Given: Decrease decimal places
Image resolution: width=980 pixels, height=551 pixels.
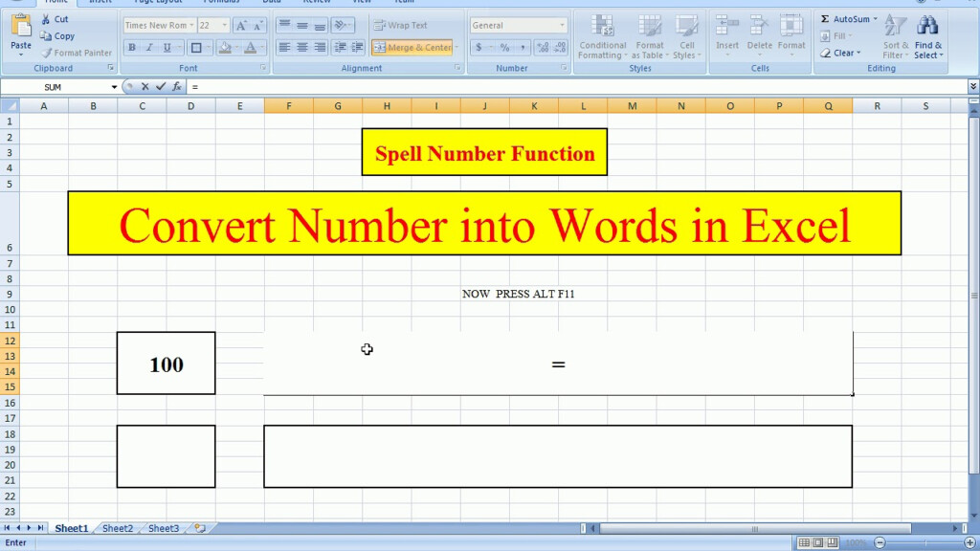Looking at the screenshot, I should (560, 48).
